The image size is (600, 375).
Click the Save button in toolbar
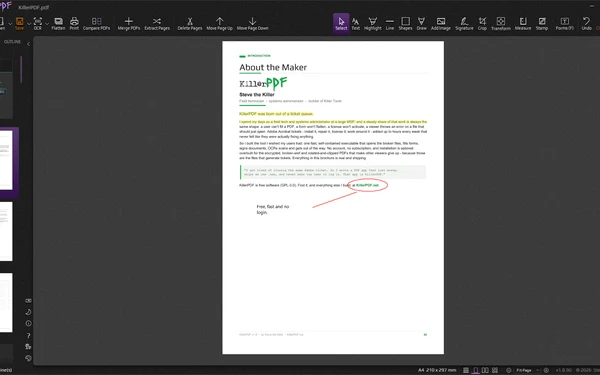[19, 23]
